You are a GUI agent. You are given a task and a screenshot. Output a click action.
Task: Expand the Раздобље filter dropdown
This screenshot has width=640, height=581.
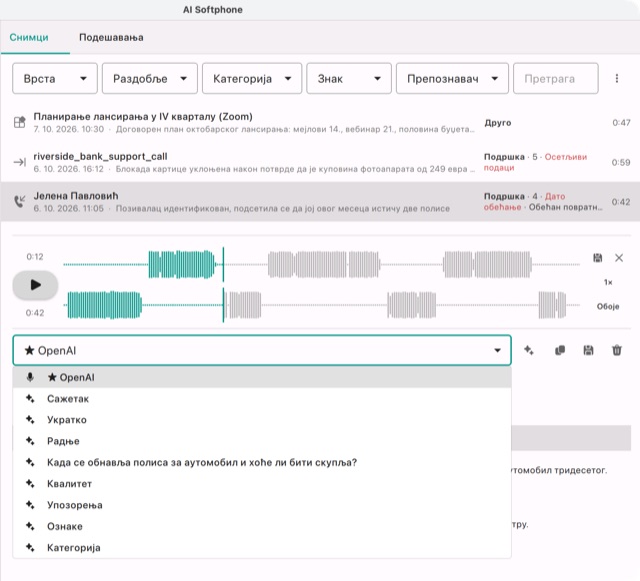(150, 78)
